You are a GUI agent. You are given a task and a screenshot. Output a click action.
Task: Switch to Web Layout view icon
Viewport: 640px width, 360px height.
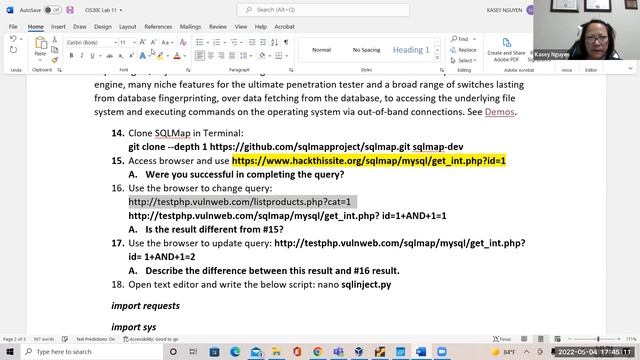click(558, 339)
